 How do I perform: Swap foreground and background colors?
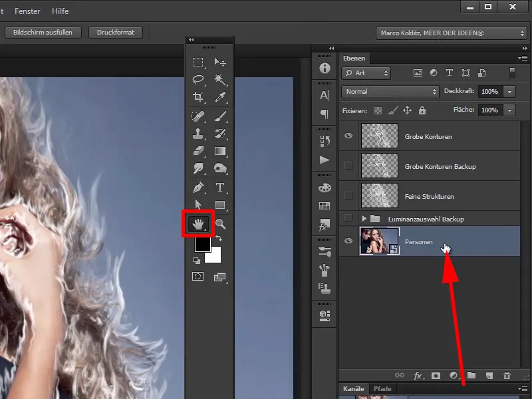[x=219, y=239]
